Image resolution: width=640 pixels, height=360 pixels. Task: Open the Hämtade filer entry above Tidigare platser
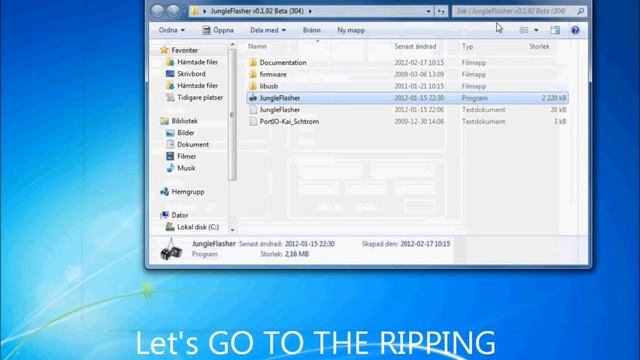click(x=198, y=86)
